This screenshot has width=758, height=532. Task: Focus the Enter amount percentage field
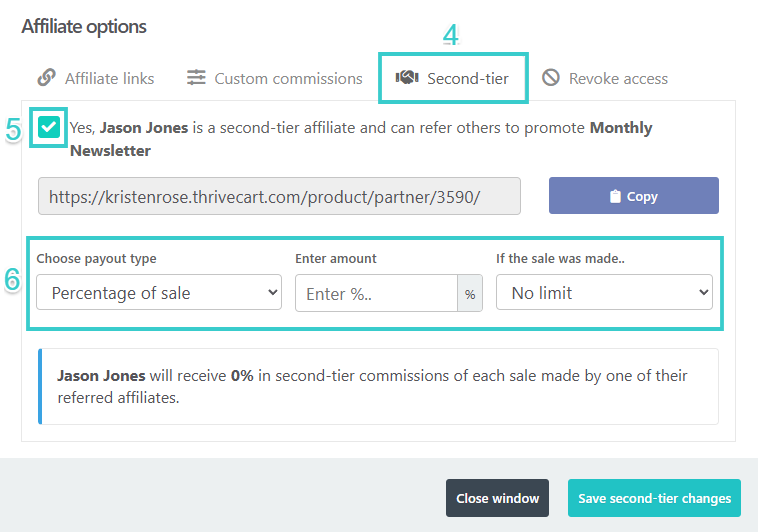pyautogui.click(x=376, y=294)
